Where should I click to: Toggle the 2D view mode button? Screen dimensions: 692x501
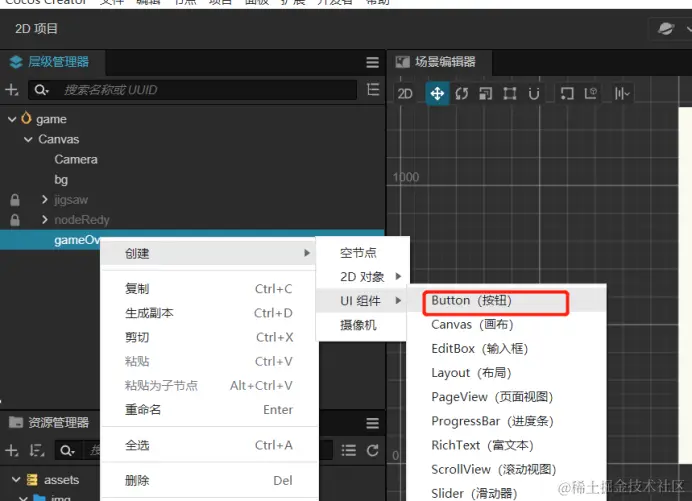pyautogui.click(x=405, y=94)
